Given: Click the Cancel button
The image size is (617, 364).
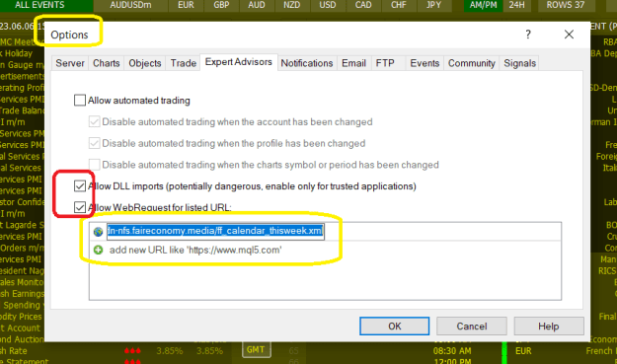Looking at the screenshot, I should pyautogui.click(x=472, y=327).
